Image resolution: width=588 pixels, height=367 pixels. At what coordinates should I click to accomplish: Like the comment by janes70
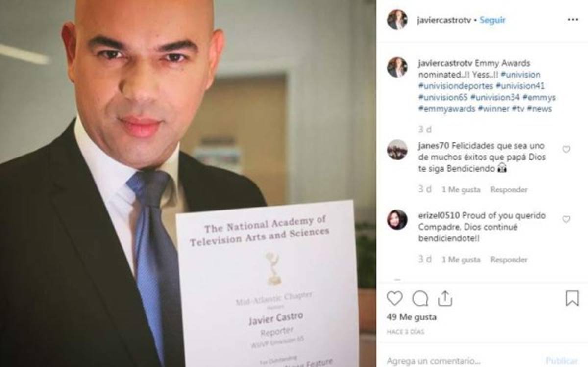click(x=566, y=149)
